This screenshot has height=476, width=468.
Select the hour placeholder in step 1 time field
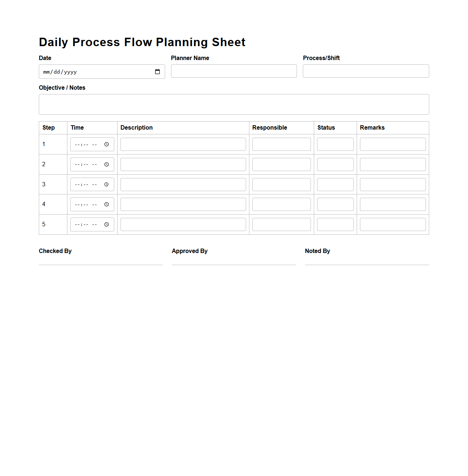(x=78, y=144)
